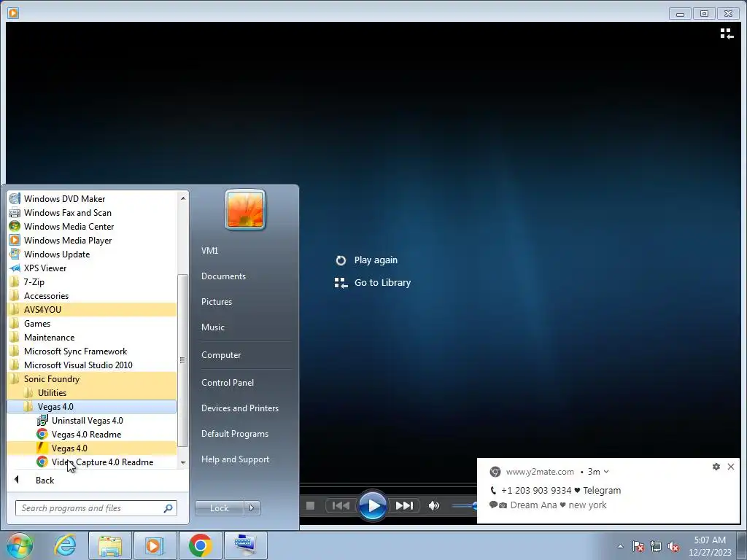Click the user account picture
747x560 pixels.
coord(245,209)
